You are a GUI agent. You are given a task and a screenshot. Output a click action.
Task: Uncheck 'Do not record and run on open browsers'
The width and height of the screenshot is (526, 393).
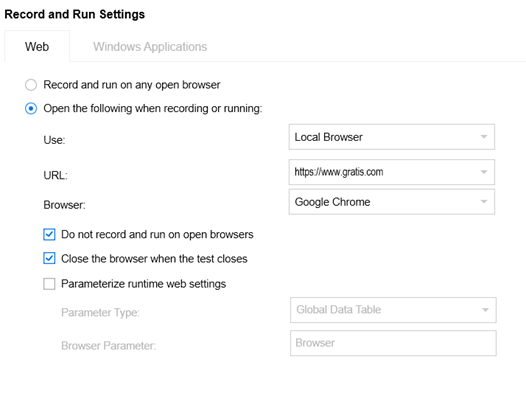pos(49,234)
